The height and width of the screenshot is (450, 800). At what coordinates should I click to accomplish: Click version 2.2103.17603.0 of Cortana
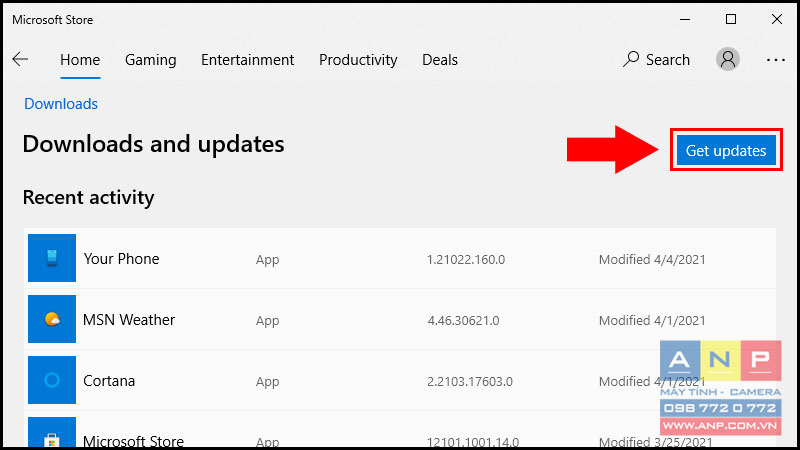470,382
